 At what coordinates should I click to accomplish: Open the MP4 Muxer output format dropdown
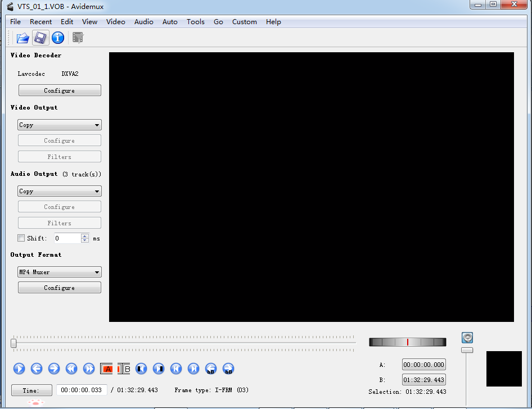60,272
